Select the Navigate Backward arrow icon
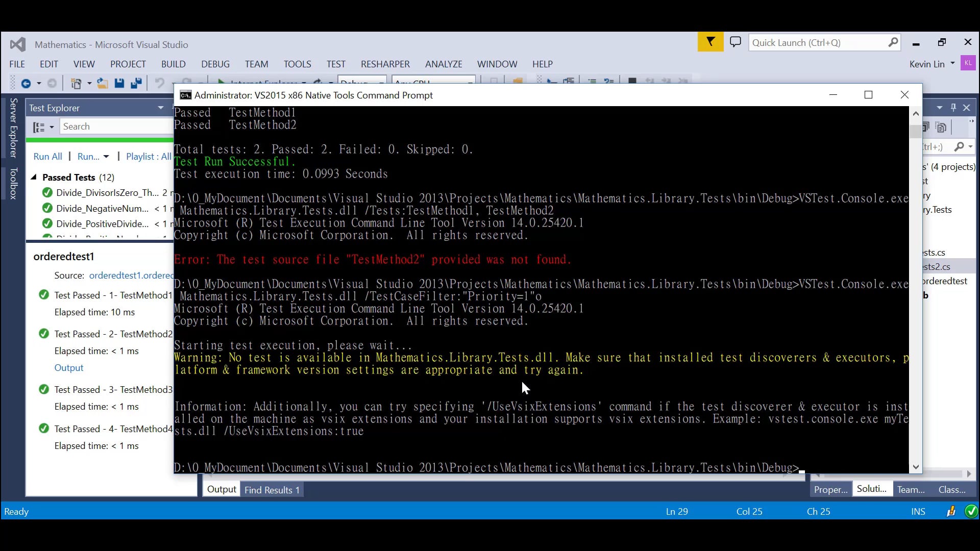 (27, 83)
